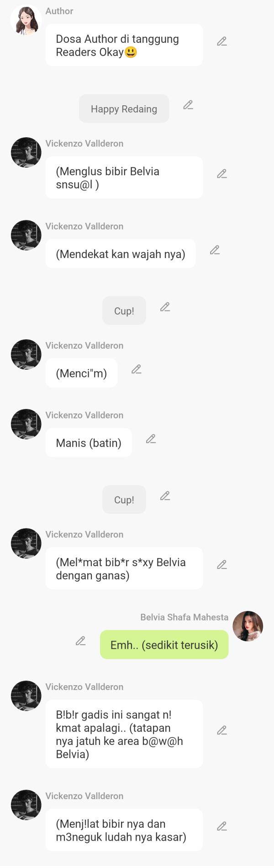Screen dimensions: 274x868
Task: Edit Belvia's "Emh.. (sedikit terusik)" reply
Action: [x=80, y=641]
